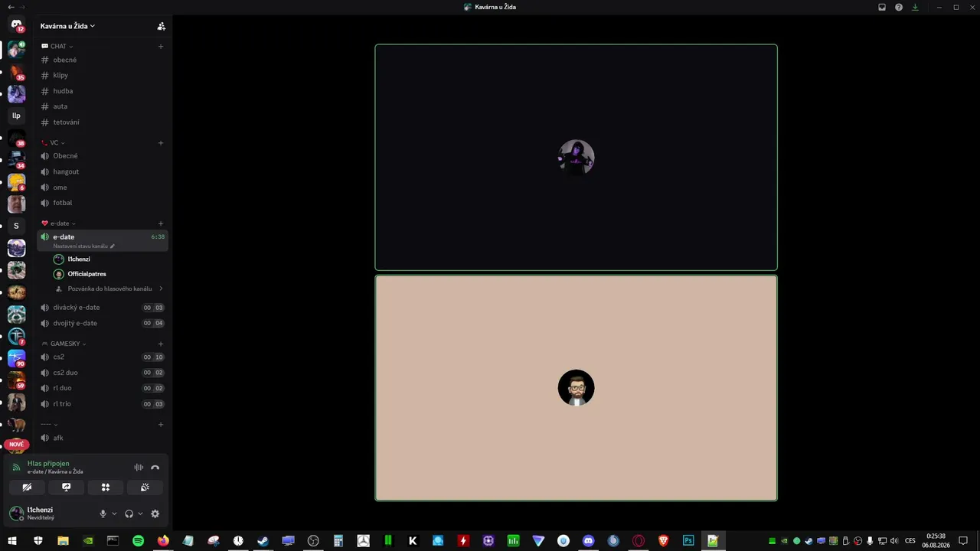This screenshot has width=980, height=551.
Task: Click Pozvánka do hlasového kanálu invite
Action: (109, 289)
